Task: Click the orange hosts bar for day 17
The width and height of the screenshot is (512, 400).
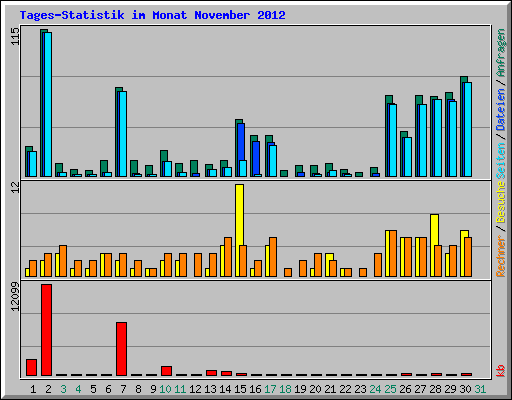Action: (x=273, y=257)
